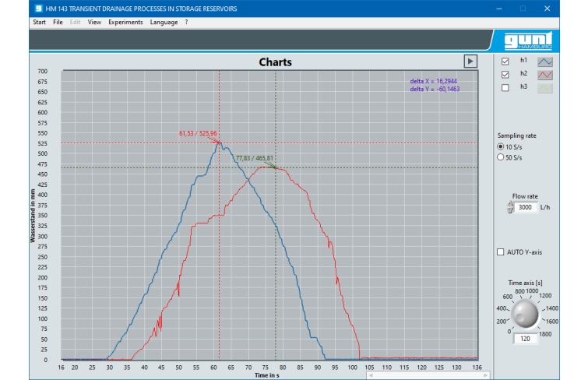Image resolution: width=588 pixels, height=380 pixels.
Task: Close the HM 143 window
Action: click(548, 9)
